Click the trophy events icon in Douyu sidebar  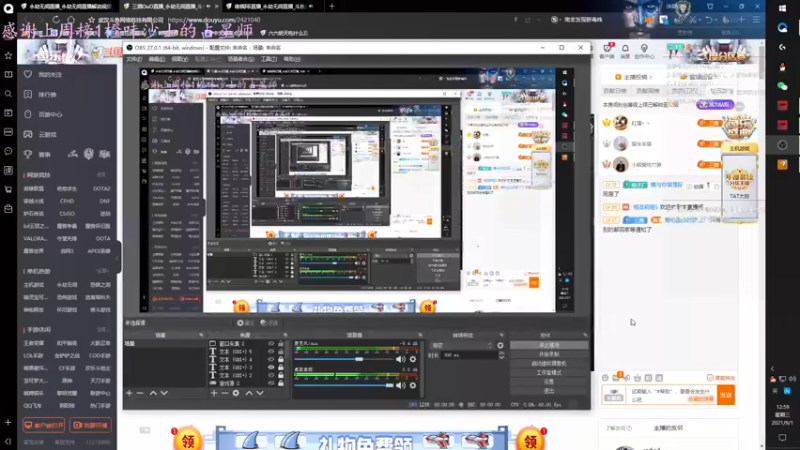(28, 154)
